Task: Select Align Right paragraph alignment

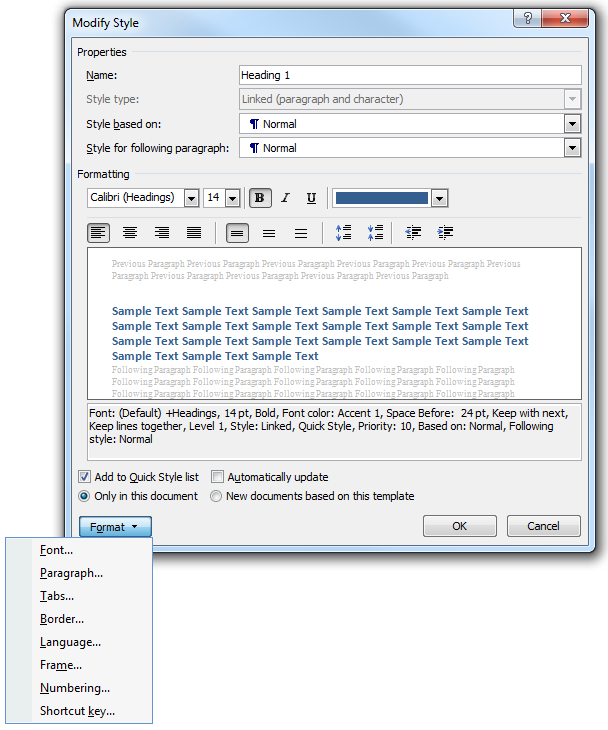Action: 162,232
